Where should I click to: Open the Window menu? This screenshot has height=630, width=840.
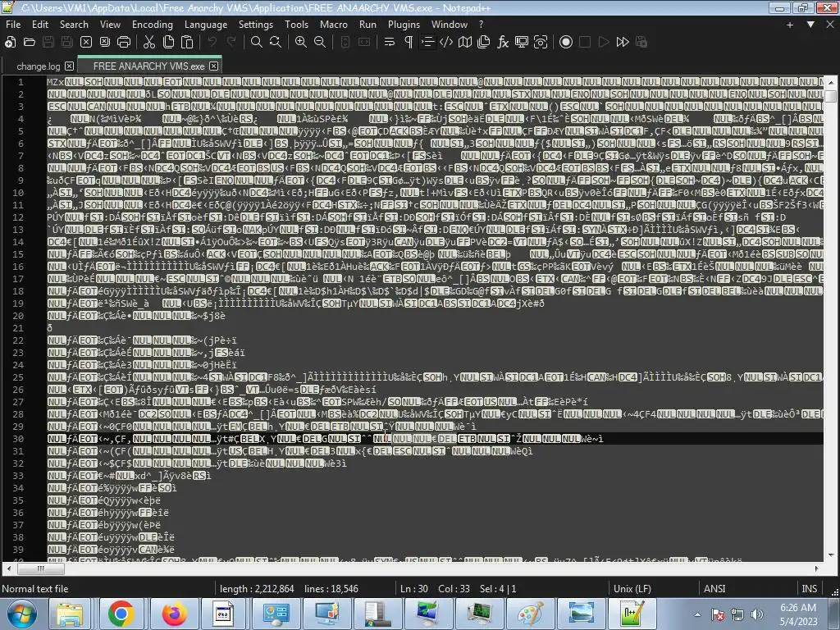(450, 25)
